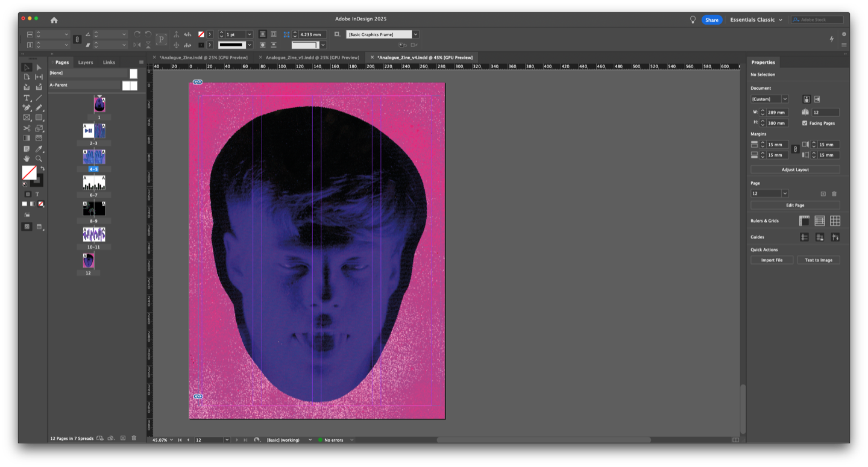Show baseline grid icon in Rulers & Grids

click(820, 221)
